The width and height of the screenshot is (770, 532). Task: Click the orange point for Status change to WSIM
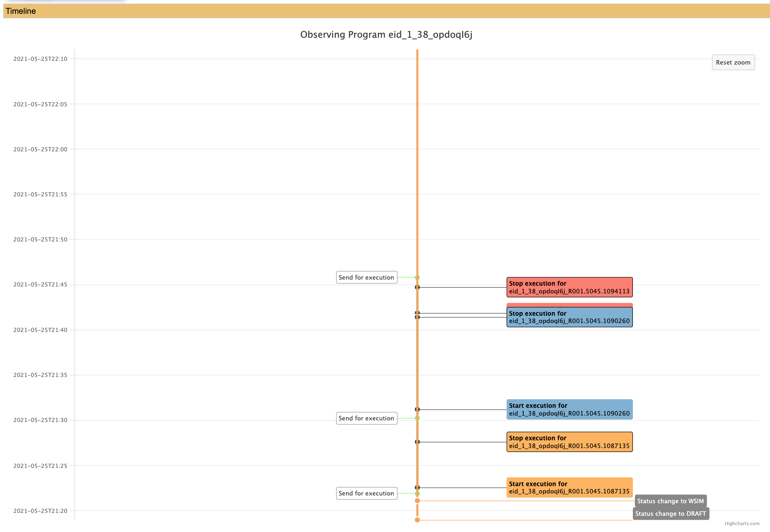(x=417, y=501)
